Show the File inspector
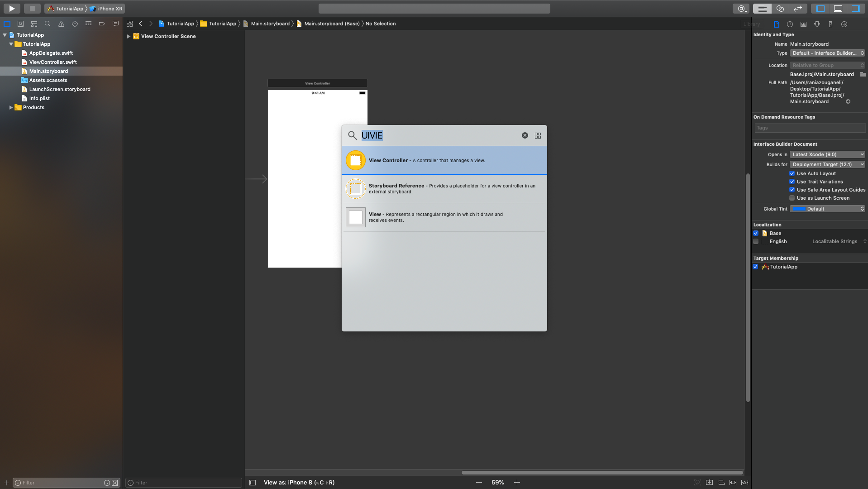868x489 pixels. (x=776, y=24)
